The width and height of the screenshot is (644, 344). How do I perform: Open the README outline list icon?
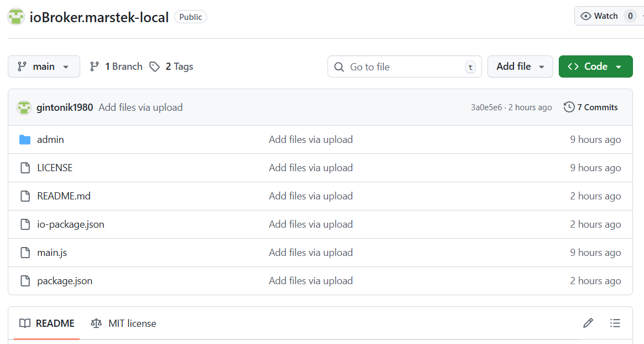tap(615, 323)
